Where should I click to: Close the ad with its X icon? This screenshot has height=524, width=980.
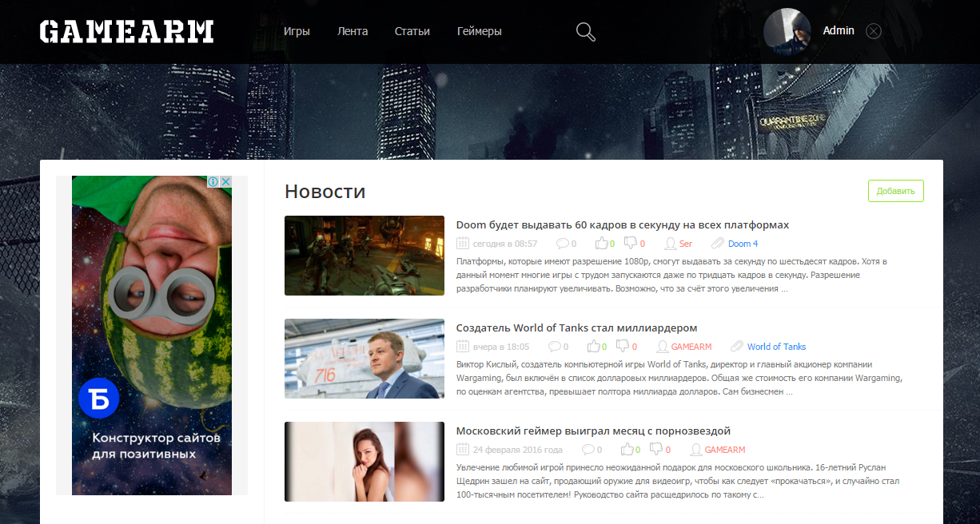click(x=225, y=182)
